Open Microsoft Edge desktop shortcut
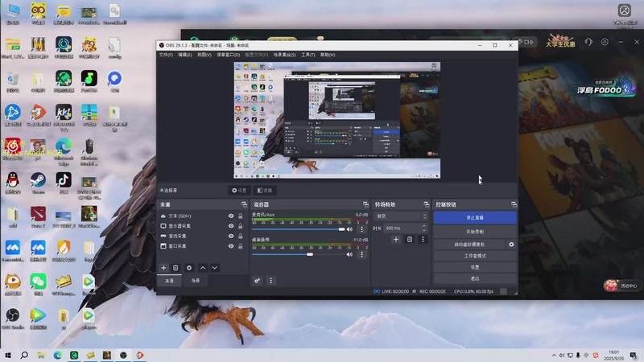 [x=64, y=152]
